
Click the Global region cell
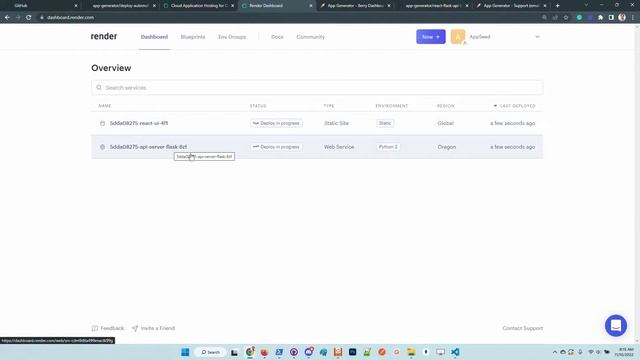coord(446,123)
